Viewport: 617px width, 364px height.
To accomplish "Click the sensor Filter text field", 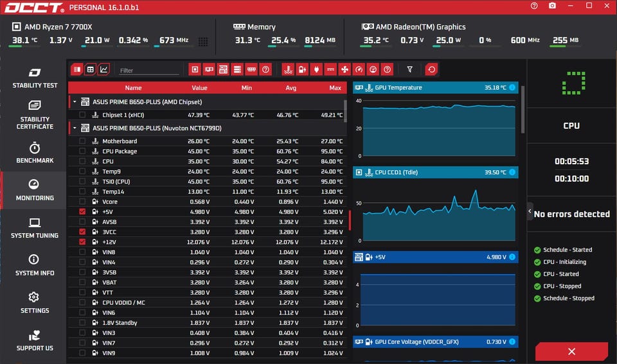I will [x=148, y=71].
